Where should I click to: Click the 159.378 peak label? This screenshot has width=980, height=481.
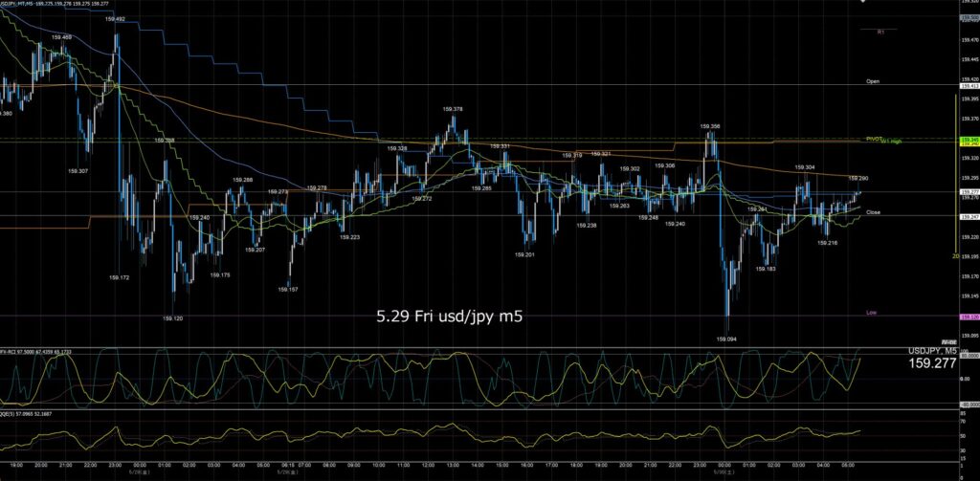point(453,109)
